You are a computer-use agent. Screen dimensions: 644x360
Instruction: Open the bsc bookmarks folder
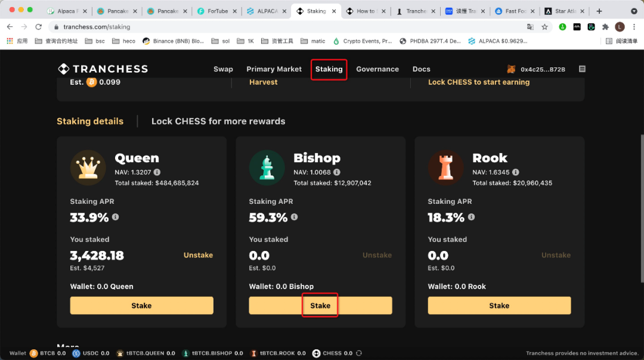pyautogui.click(x=95, y=41)
